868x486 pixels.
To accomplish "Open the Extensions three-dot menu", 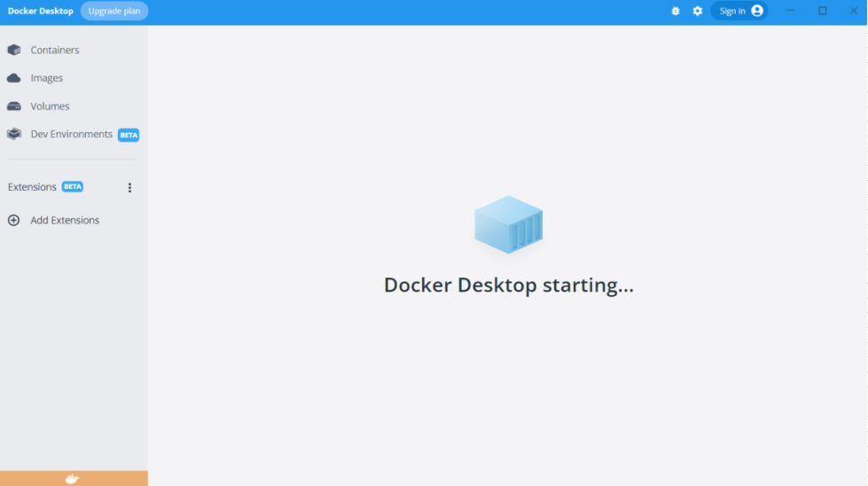I will tap(129, 188).
